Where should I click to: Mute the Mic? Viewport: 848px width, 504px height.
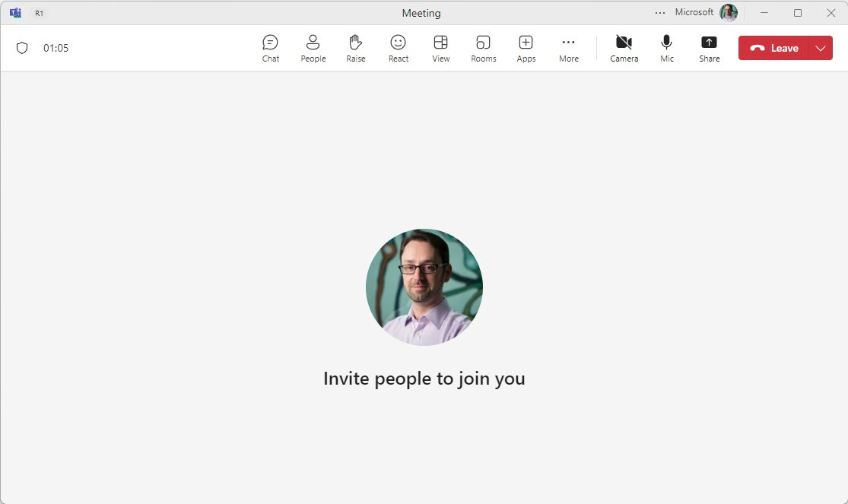pyautogui.click(x=667, y=48)
